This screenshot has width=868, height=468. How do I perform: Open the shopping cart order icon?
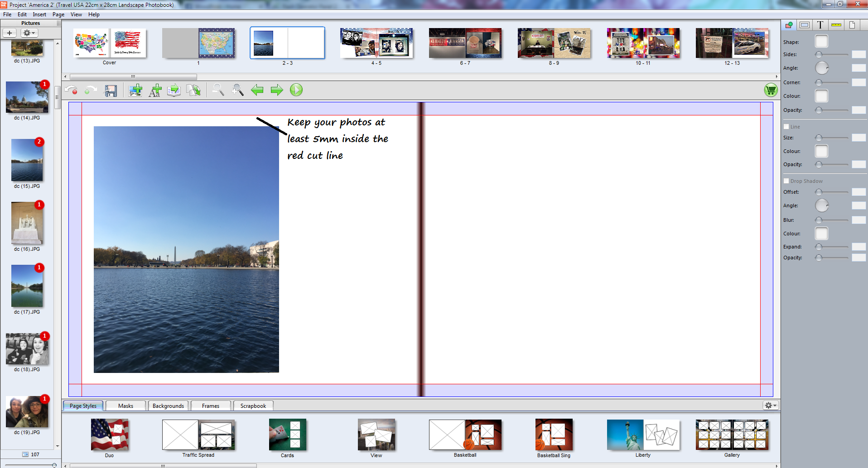(771, 90)
